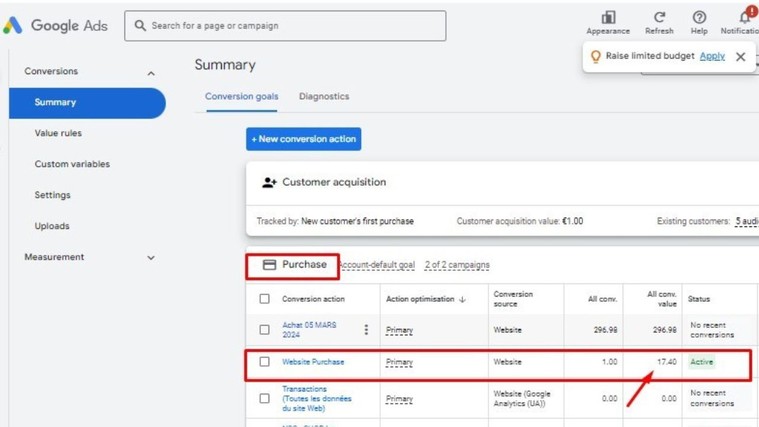This screenshot has height=427, width=759.
Task: Click the Customer acquisition value €1.00 text
Action: [520, 221]
